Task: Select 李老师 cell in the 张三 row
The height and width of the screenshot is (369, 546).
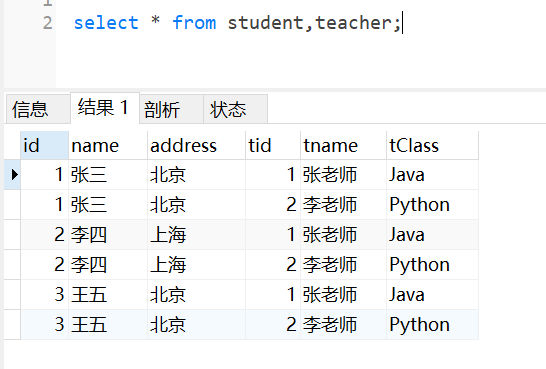Action: pos(343,205)
